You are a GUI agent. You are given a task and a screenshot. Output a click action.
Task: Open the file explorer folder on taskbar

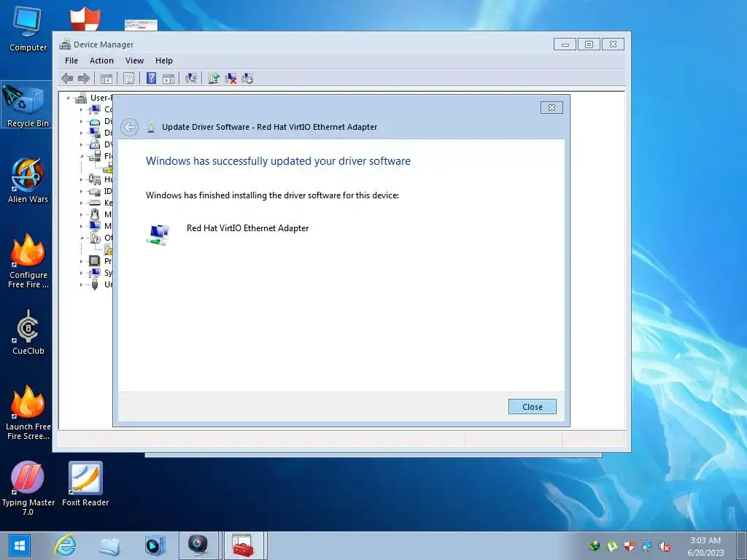pyautogui.click(x=109, y=545)
